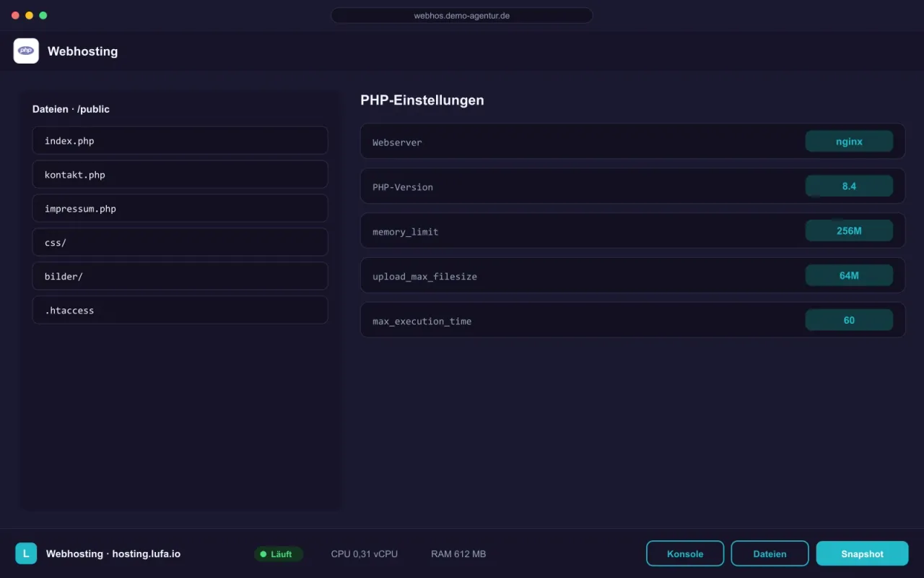Click the max_execution_time setting label
Image resolution: width=924 pixels, height=578 pixels.
click(422, 322)
